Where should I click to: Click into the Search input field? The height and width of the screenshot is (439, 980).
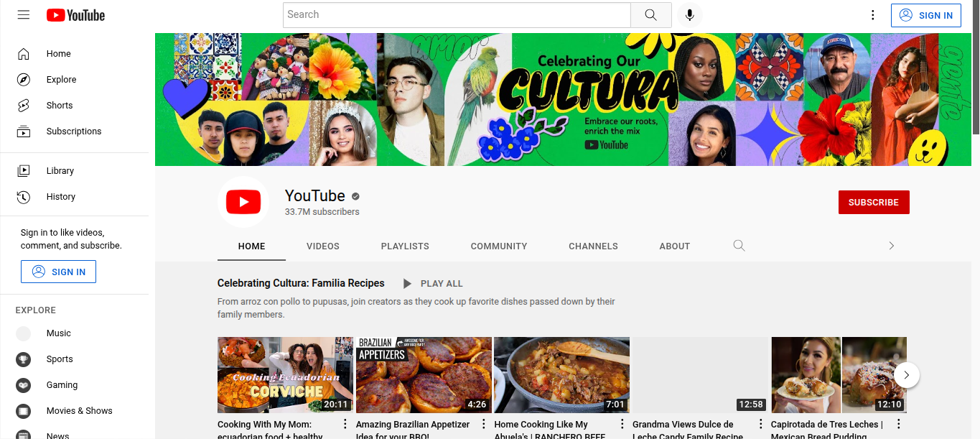(x=457, y=15)
